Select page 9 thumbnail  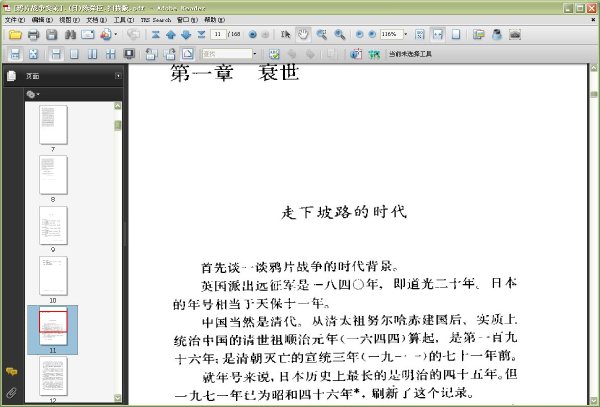tap(53, 225)
